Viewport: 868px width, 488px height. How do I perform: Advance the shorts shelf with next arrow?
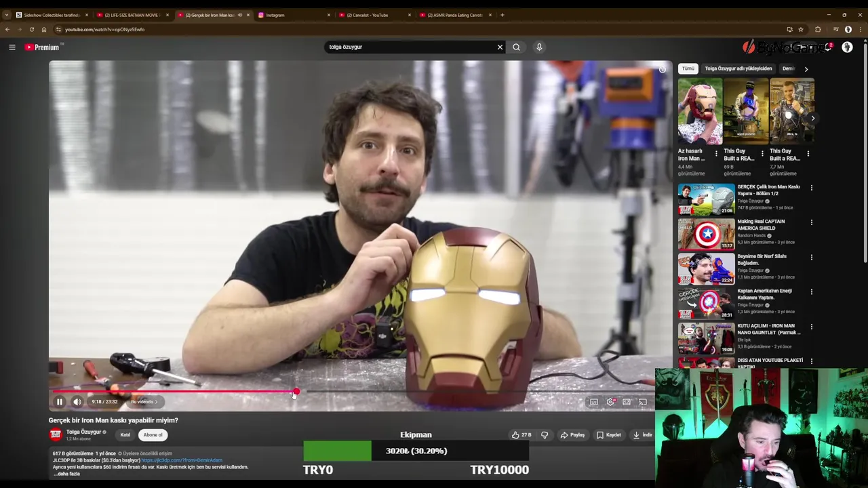click(813, 118)
